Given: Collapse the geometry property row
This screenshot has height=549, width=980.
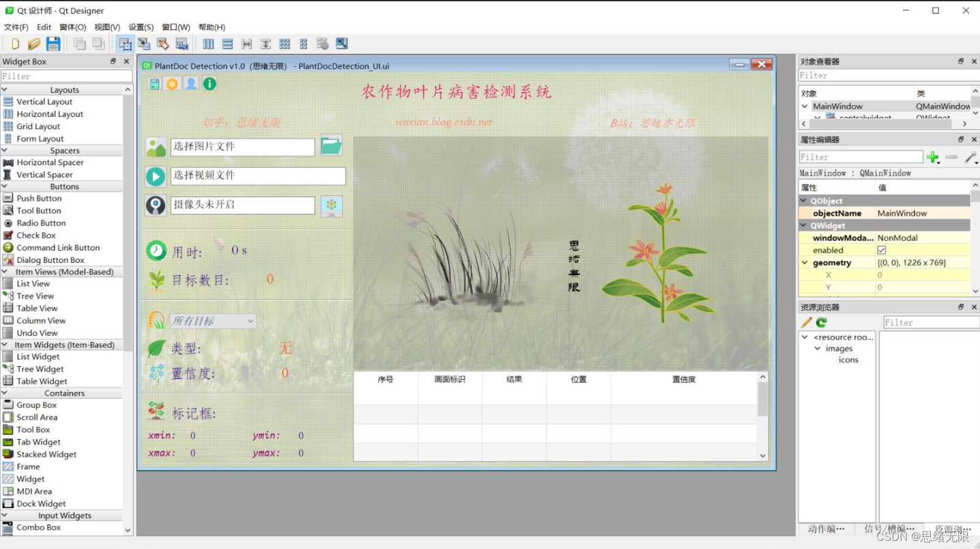Looking at the screenshot, I should pyautogui.click(x=805, y=262).
